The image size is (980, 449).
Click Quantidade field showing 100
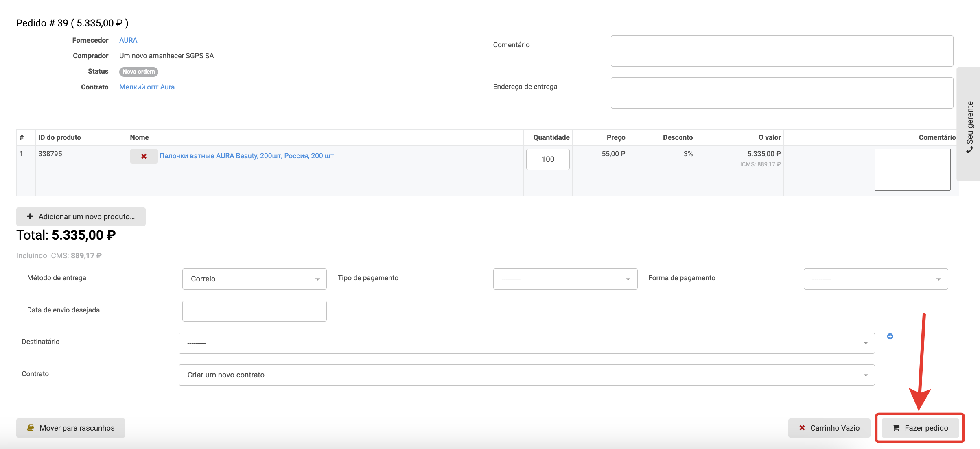(x=547, y=159)
